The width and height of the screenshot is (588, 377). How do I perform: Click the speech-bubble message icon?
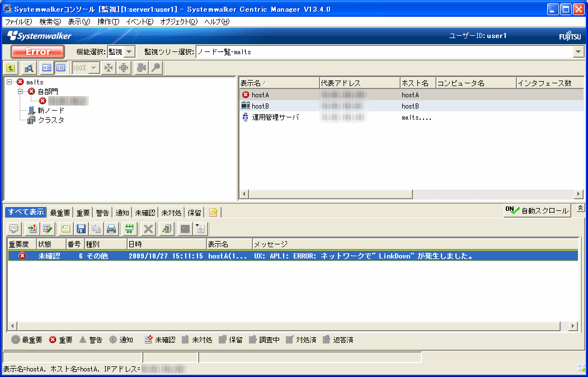[x=14, y=229]
